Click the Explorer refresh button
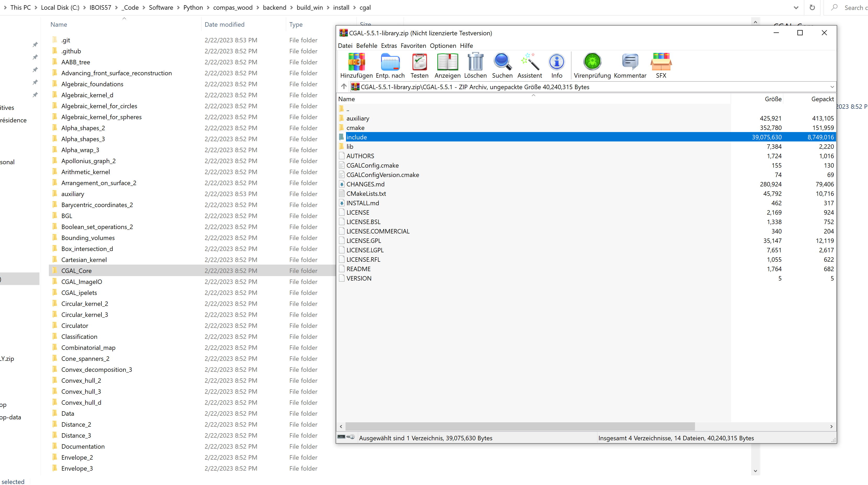This screenshot has width=868, height=485. 812,7
